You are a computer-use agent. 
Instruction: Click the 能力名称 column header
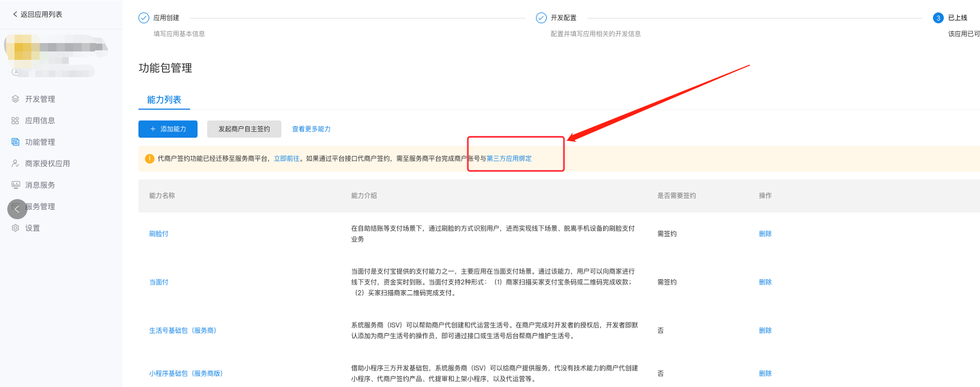(162, 196)
